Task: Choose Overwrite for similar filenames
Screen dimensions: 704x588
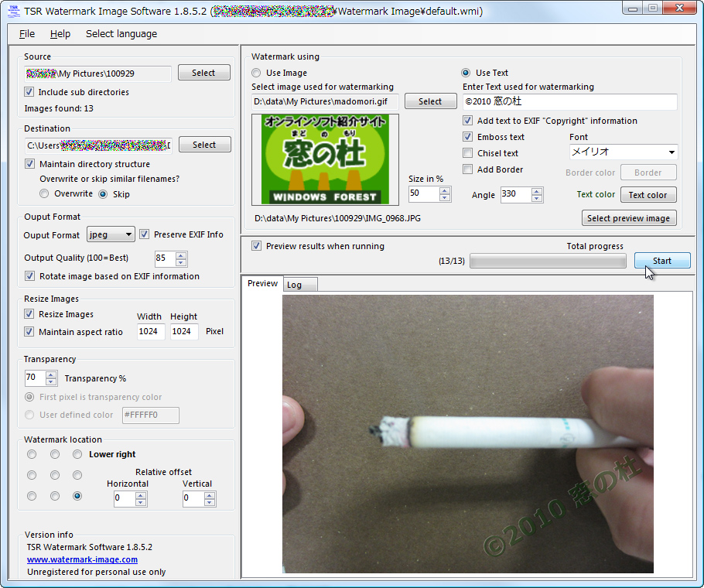Action: tap(45, 193)
